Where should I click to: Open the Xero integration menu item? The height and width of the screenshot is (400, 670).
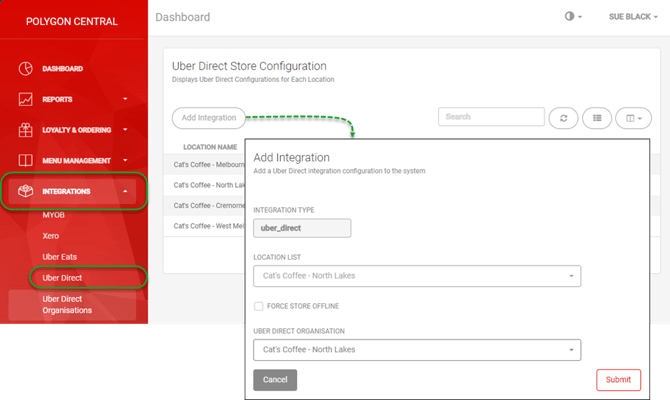(53, 236)
